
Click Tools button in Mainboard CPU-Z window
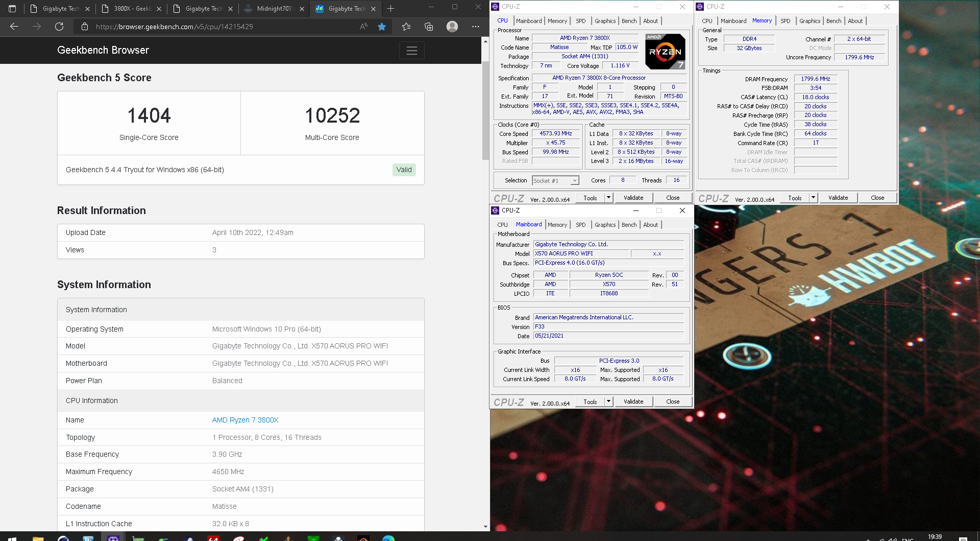[x=590, y=402]
